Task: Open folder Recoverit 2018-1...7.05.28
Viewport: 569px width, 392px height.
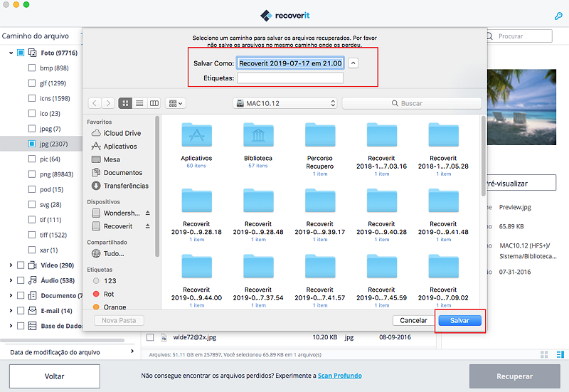Action: pos(443,134)
